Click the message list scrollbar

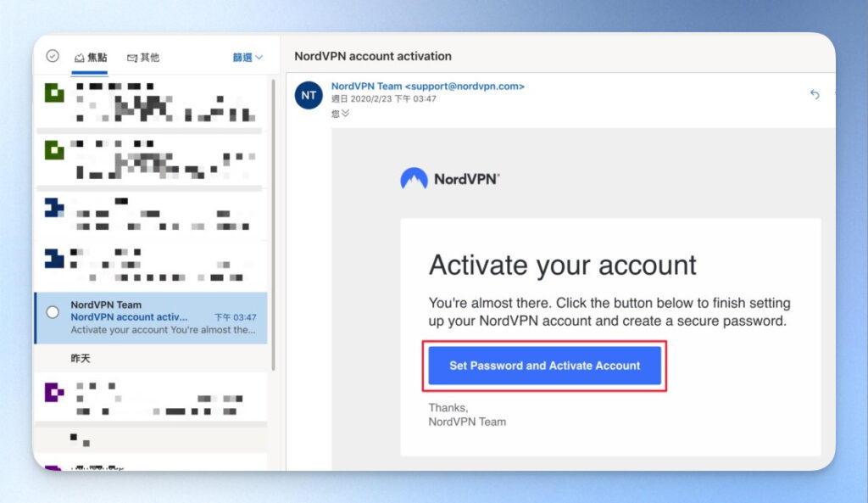[x=273, y=224]
